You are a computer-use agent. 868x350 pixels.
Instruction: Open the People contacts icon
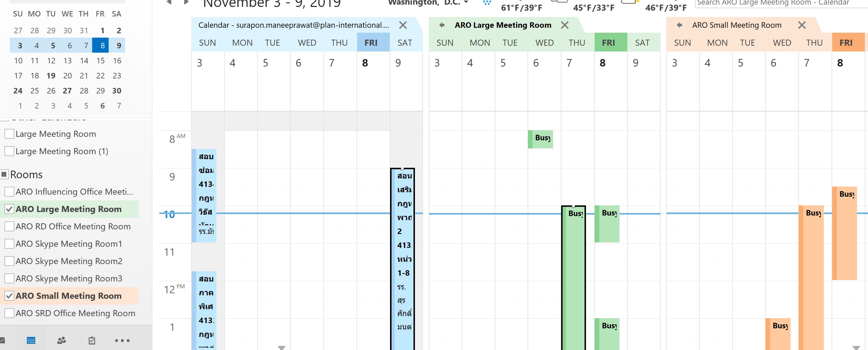[x=61, y=340]
